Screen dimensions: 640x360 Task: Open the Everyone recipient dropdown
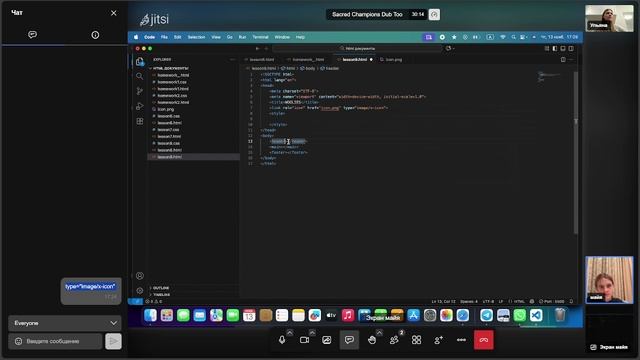tap(65, 323)
